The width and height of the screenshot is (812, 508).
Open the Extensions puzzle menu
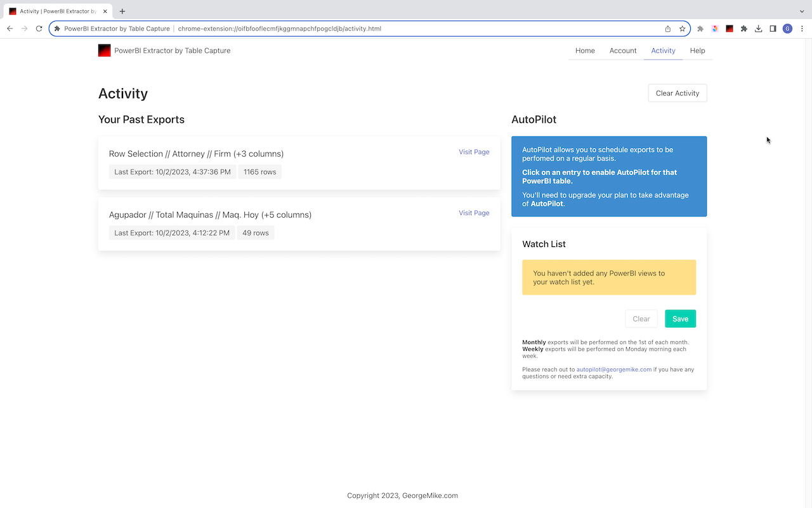point(744,29)
